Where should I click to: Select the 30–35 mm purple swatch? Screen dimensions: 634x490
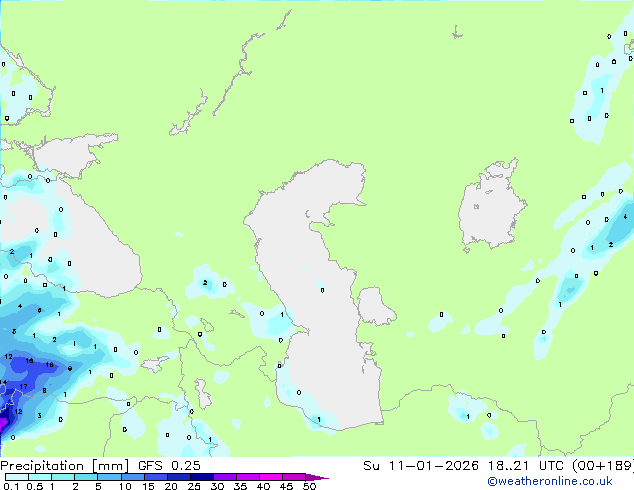[x=225, y=477]
